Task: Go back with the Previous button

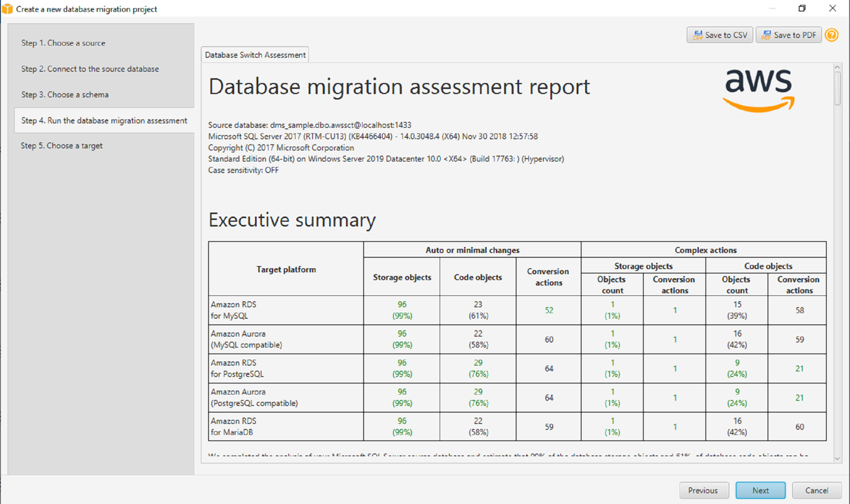Action: [x=704, y=490]
